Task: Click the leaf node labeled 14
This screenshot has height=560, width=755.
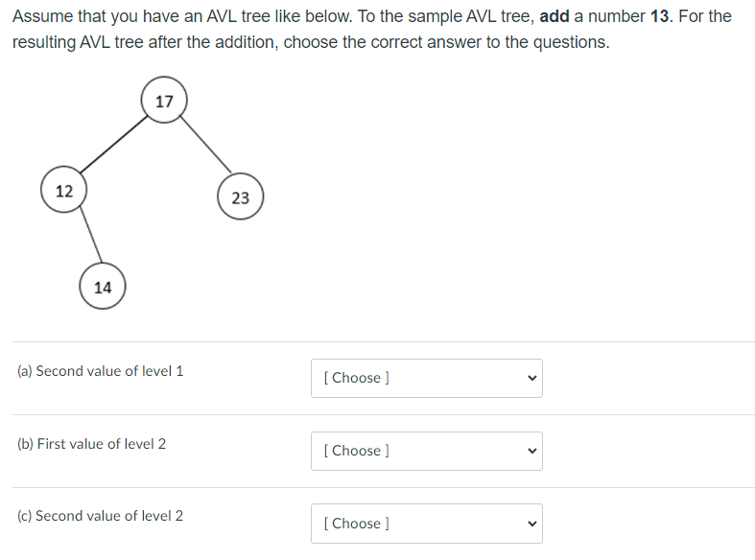Action: click(x=103, y=286)
